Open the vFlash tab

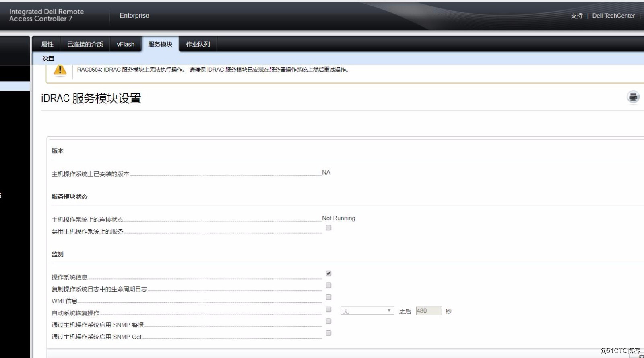(126, 44)
